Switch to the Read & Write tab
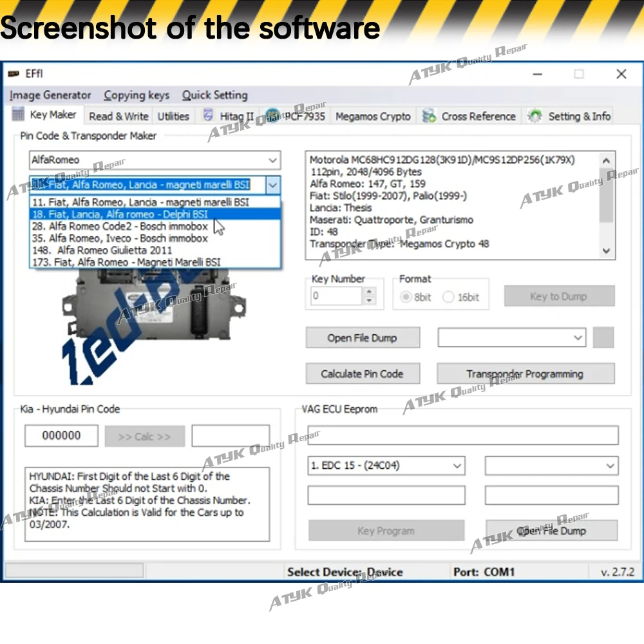Screen dimensions: 644x644 [x=118, y=117]
